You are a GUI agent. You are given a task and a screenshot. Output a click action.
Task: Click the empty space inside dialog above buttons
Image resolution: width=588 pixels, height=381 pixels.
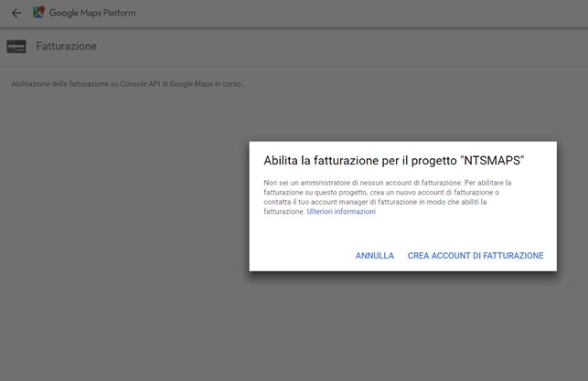[x=402, y=233]
